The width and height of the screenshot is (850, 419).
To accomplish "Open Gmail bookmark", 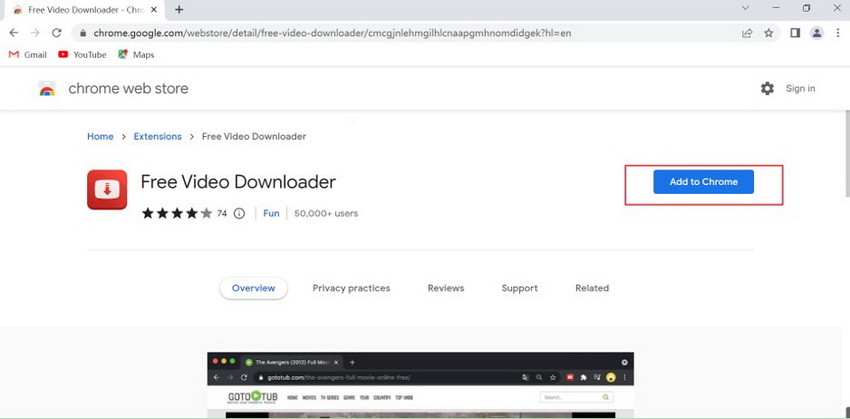I will (28, 55).
